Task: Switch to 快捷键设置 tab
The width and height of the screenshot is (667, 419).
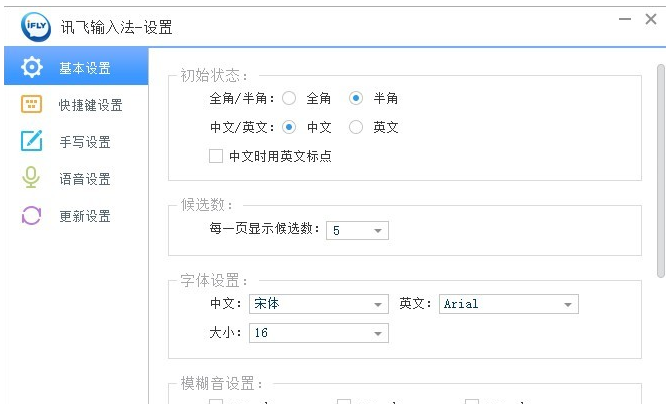Action: (76, 105)
